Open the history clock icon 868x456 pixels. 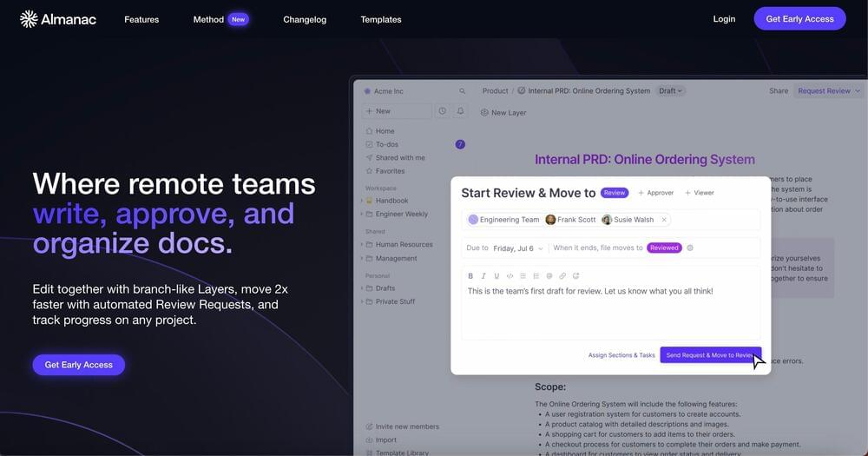click(x=443, y=111)
